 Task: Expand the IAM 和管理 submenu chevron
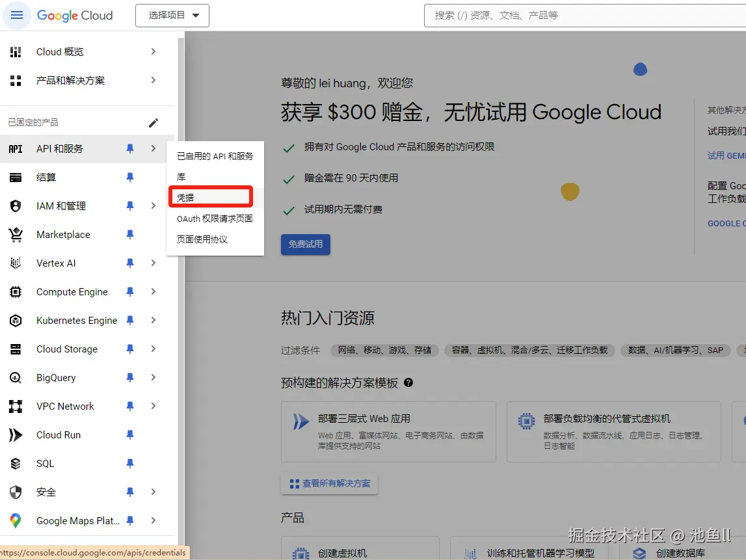[153, 206]
